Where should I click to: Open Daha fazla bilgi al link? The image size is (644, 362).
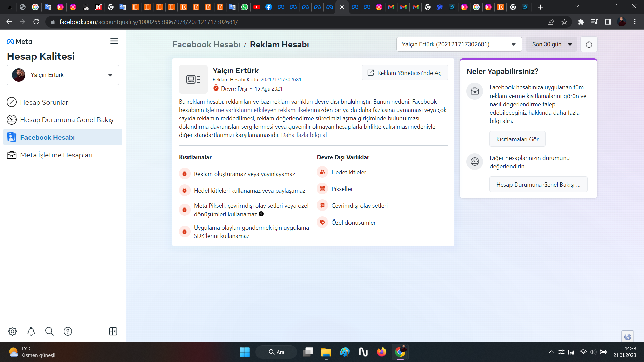click(304, 135)
